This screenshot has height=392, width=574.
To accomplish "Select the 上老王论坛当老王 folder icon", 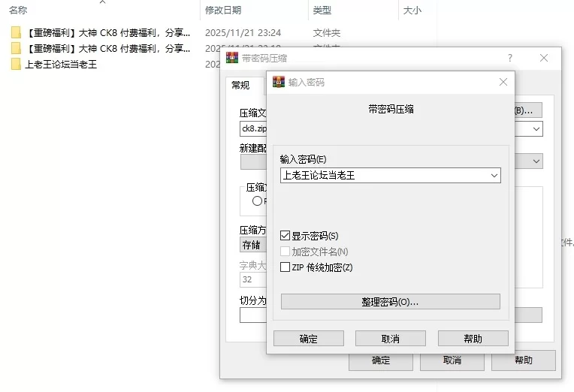I will point(16,64).
